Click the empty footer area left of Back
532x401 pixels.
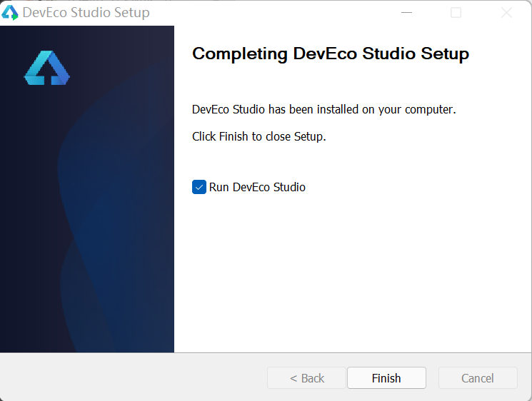[x=129, y=378]
